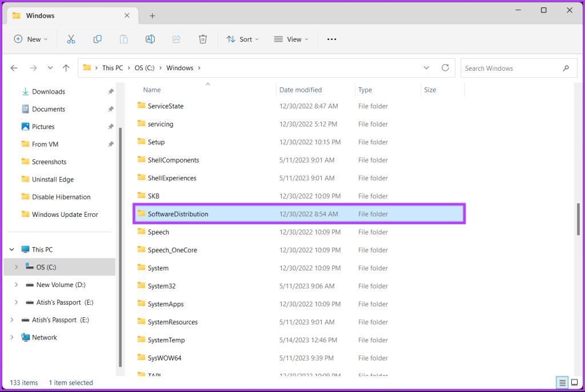
Task: Switch to details view in status bar
Action: click(561, 382)
